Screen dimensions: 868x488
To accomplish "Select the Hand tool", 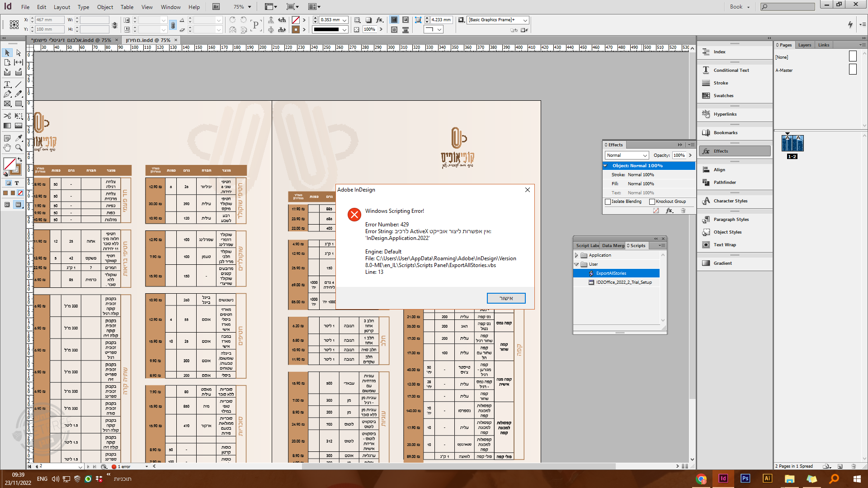I will point(7,148).
